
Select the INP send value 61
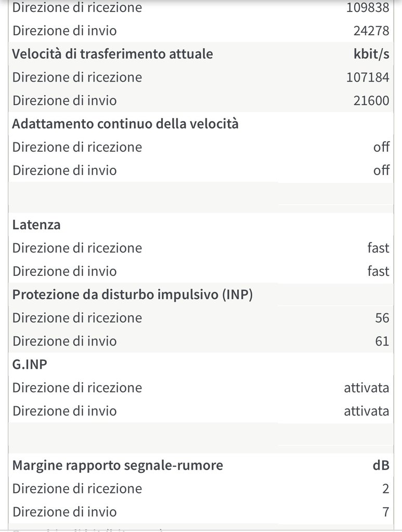[382, 341]
